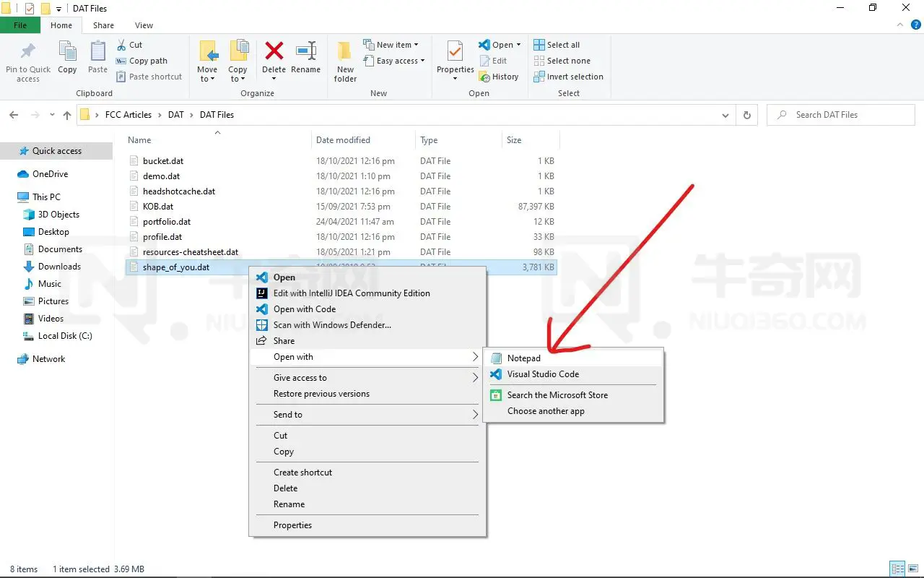This screenshot has width=924, height=578.
Task: Switch to large icons view button
Action: pyautogui.click(x=914, y=569)
